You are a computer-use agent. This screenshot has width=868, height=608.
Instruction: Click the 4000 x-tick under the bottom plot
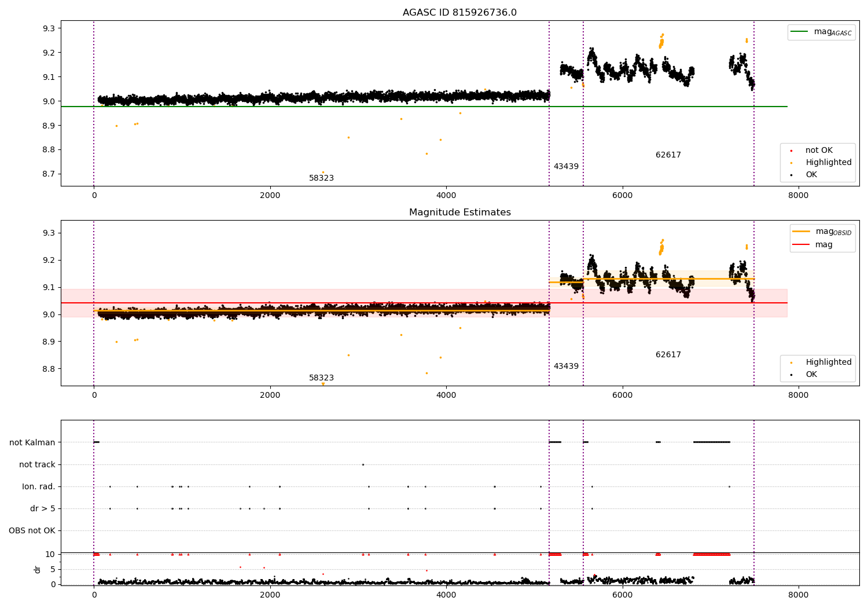click(446, 595)
